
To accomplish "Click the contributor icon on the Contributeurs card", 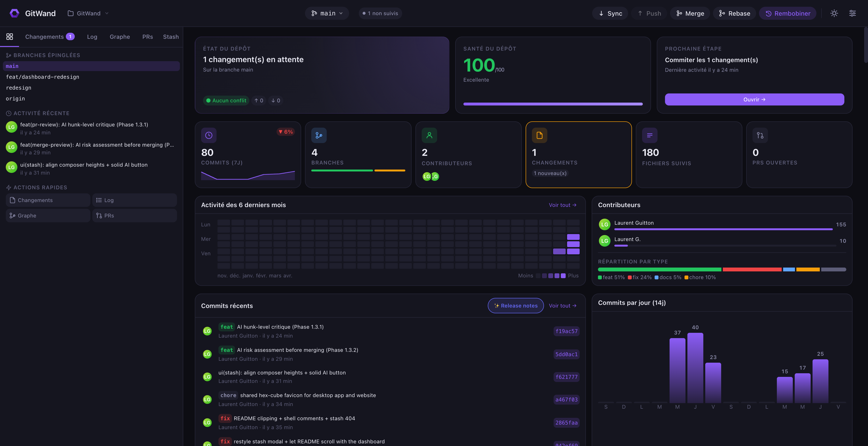I will tap(429, 135).
